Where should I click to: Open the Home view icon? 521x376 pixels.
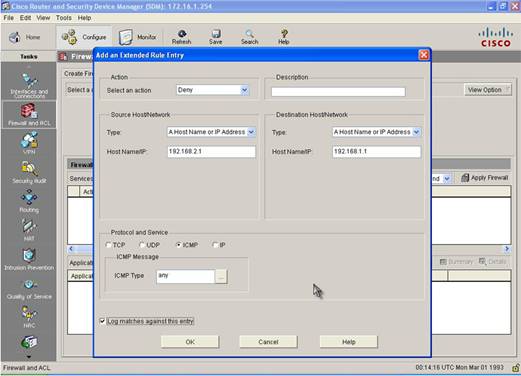tap(15, 37)
